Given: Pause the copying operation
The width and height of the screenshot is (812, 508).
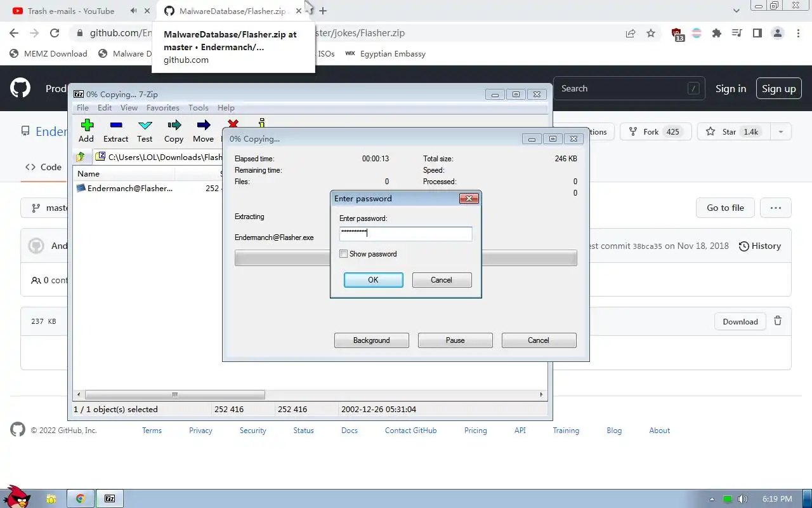Looking at the screenshot, I should click(x=455, y=340).
